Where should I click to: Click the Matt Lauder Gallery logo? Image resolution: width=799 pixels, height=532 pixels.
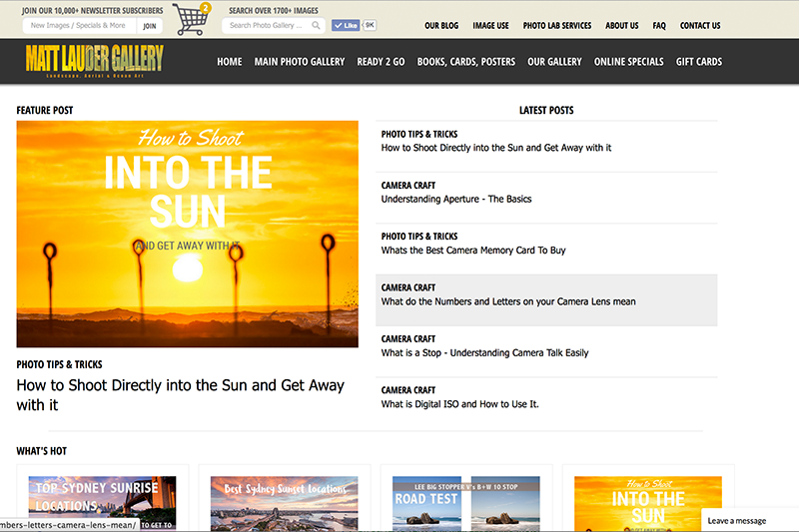click(x=95, y=61)
